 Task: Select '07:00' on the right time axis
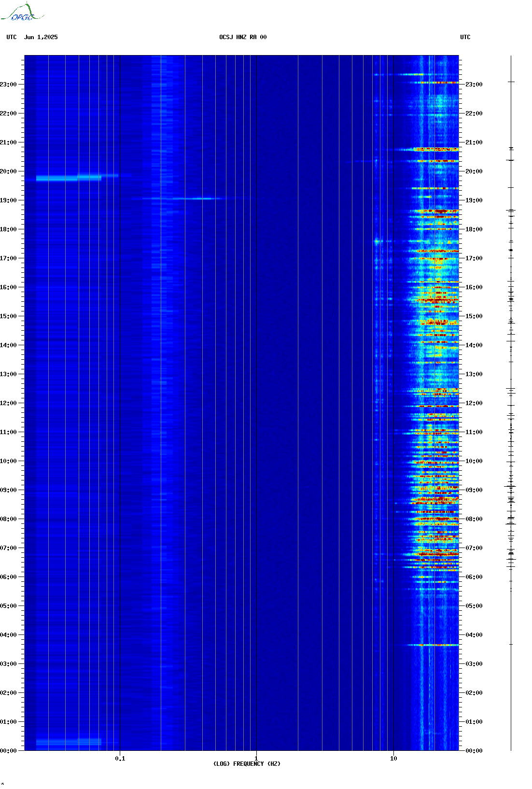(474, 548)
